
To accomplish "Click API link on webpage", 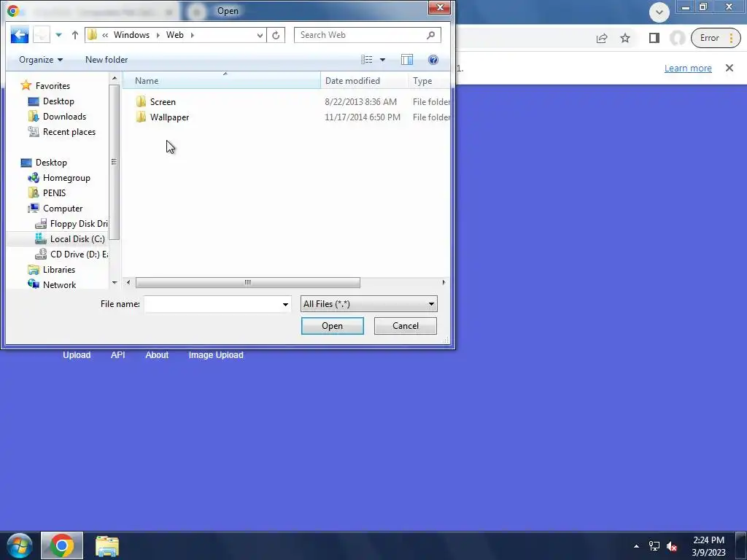I will click(x=117, y=355).
